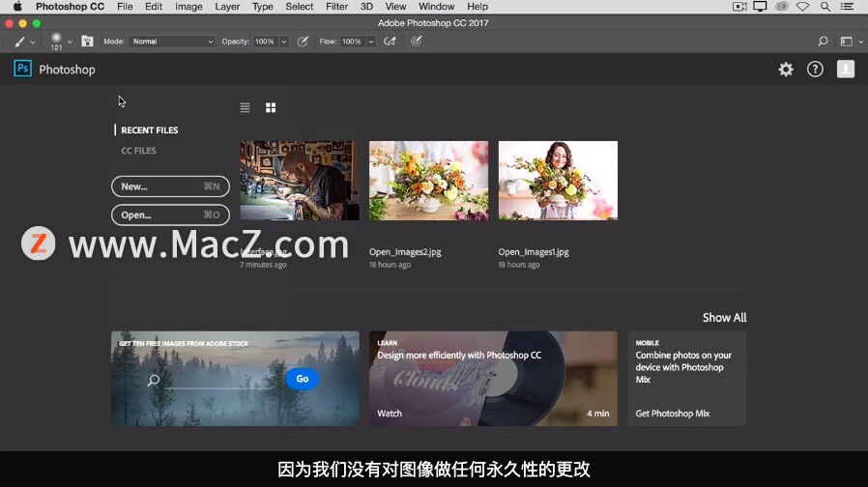
Task: Select the CC FILES tab
Action: pyautogui.click(x=138, y=151)
